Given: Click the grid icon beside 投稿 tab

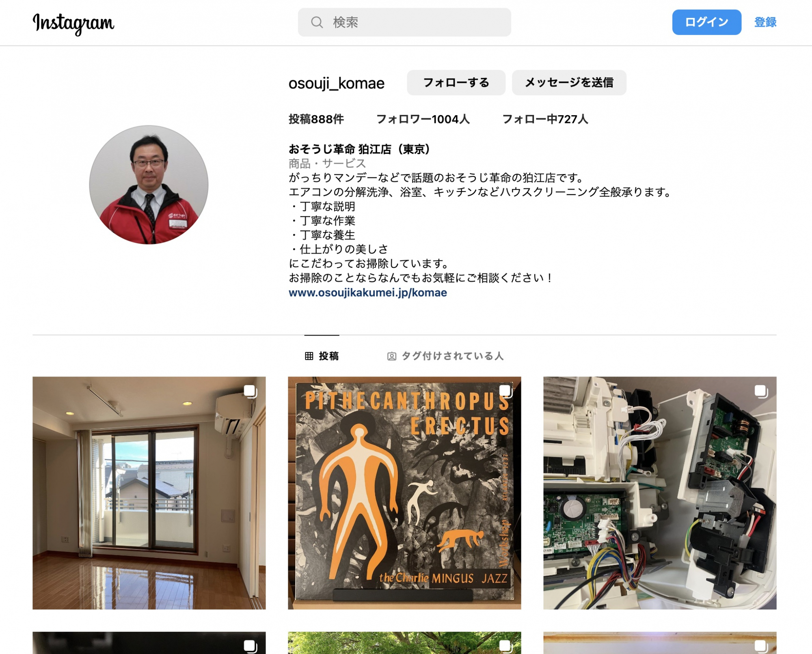Looking at the screenshot, I should coord(309,356).
